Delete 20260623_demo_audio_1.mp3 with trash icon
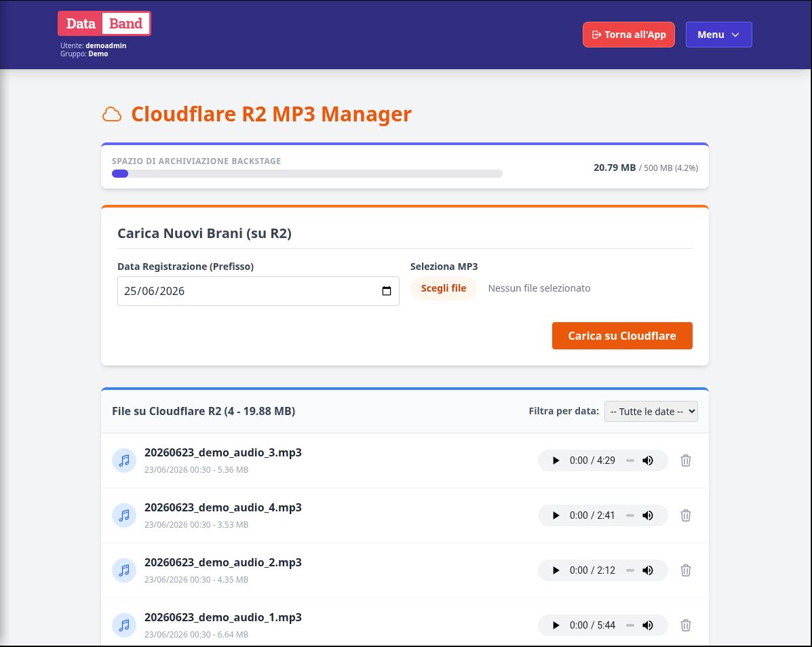The width and height of the screenshot is (812, 647). pyautogui.click(x=686, y=625)
